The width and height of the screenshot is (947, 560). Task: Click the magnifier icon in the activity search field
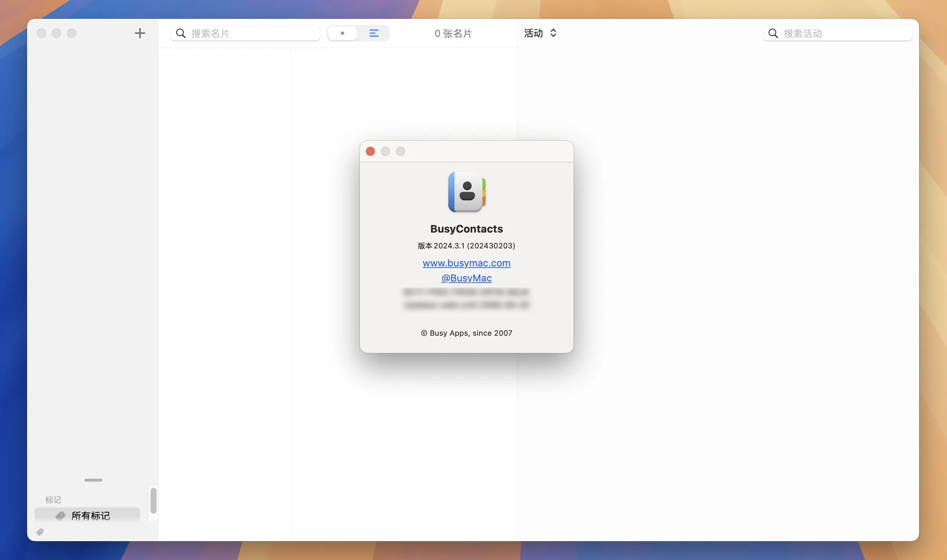tap(773, 33)
